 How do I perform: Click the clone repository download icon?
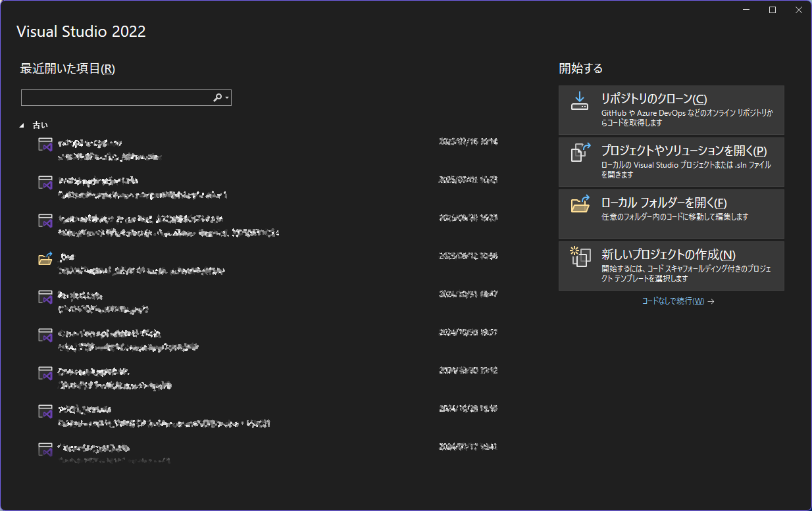[579, 101]
